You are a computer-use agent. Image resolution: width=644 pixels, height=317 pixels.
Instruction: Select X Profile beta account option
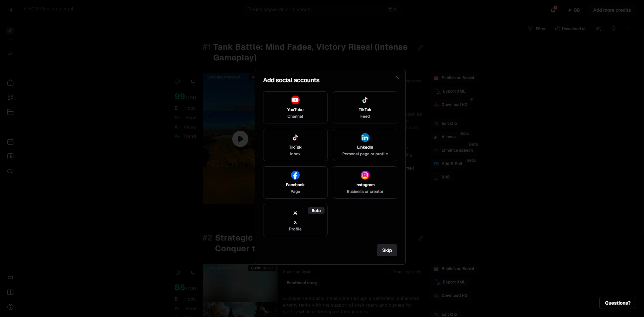[295, 220]
